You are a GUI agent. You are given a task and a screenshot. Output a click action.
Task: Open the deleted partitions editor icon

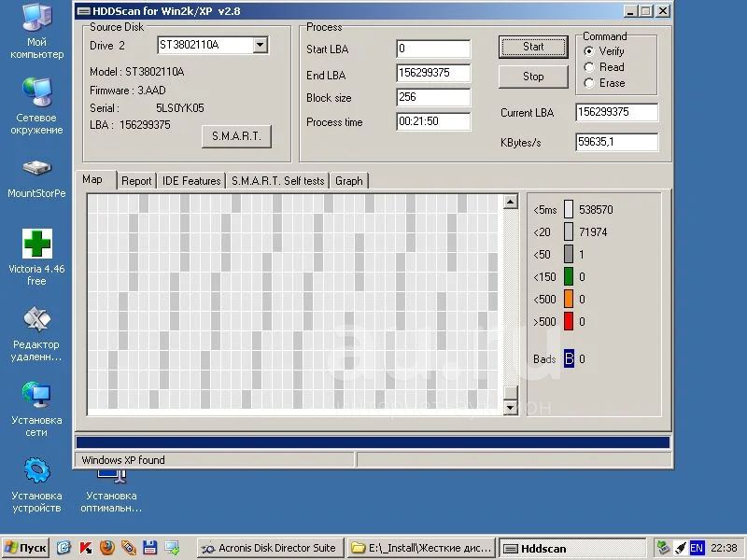click(36, 332)
